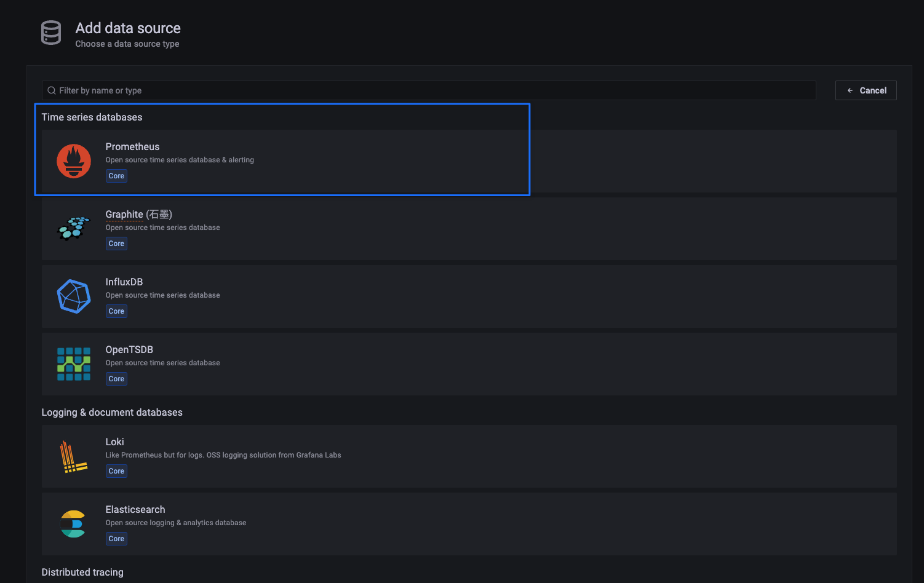
Task: Click the search magnifier icon in filter box
Action: (52, 90)
